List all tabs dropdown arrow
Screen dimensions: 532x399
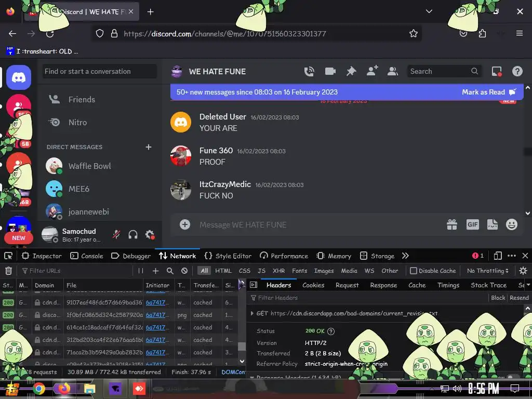(x=429, y=11)
